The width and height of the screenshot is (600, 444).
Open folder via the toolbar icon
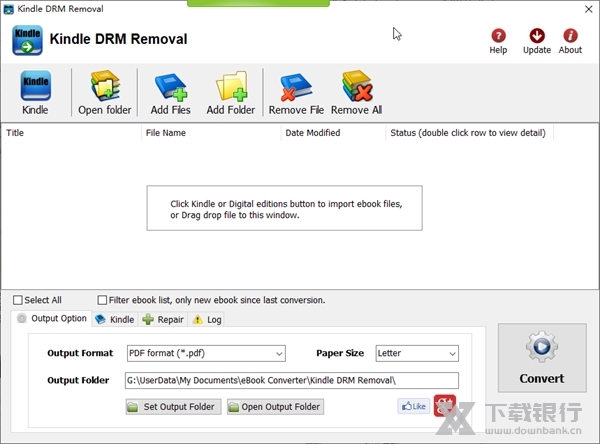point(105,86)
